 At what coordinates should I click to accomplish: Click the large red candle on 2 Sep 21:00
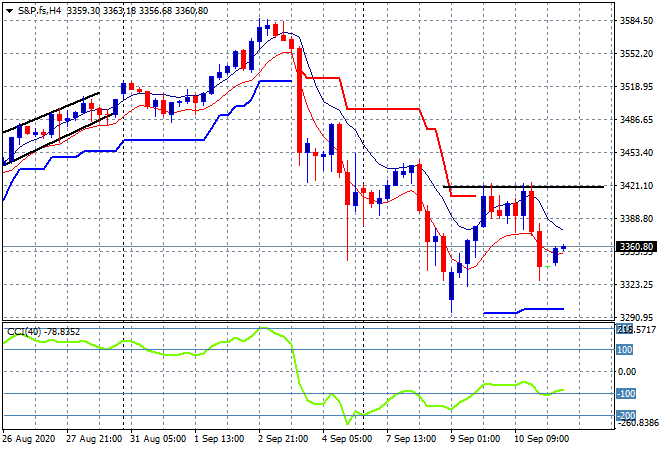coord(299,100)
